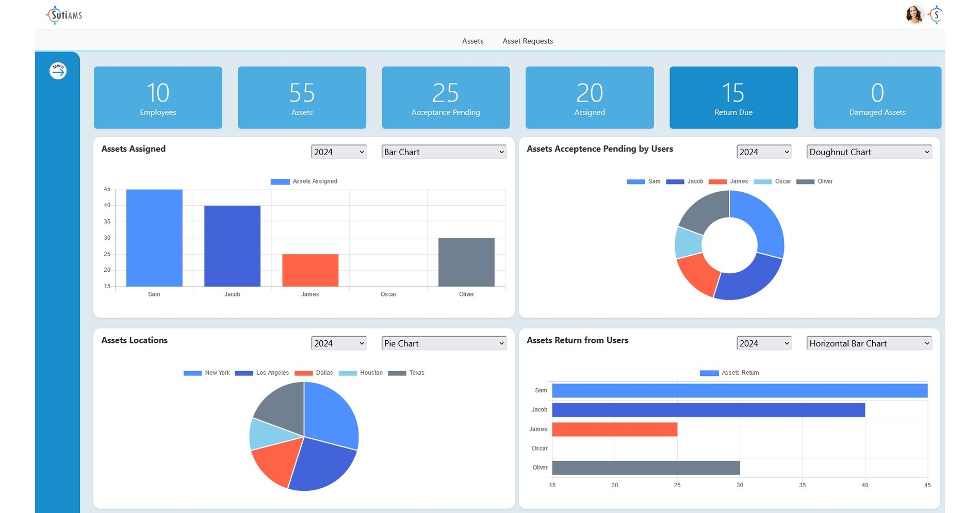Open Acceptance Pending year dropdown
980x513 pixels.
[x=764, y=152]
